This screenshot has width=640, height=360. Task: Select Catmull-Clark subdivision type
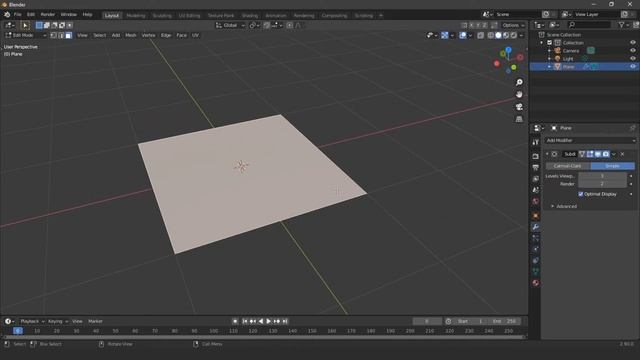568,166
